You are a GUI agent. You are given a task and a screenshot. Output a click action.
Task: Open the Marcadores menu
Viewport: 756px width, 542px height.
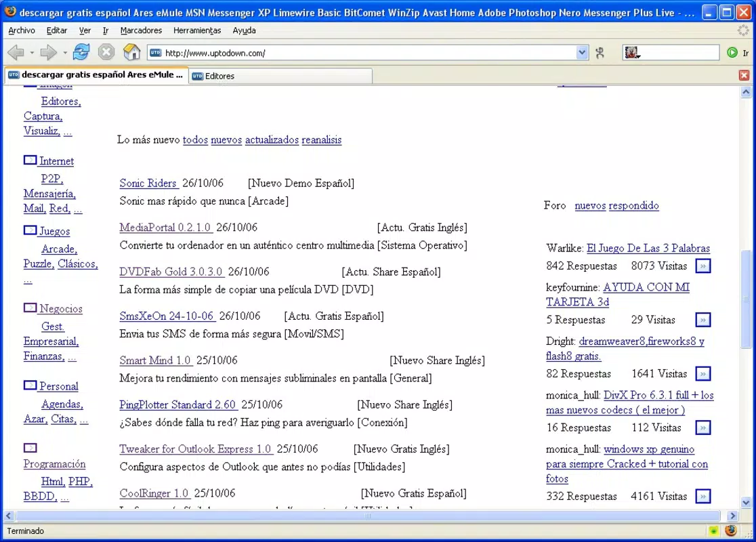(x=142, y=30)
